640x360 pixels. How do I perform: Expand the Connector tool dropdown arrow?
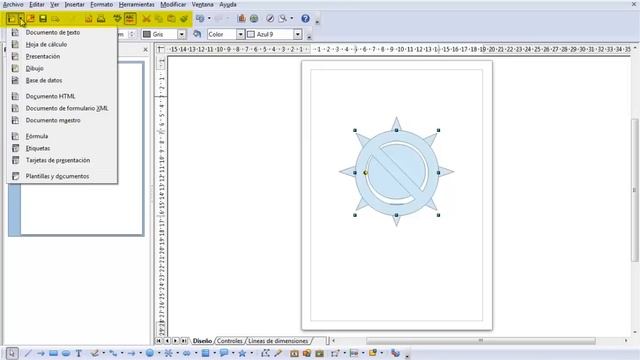coord(122,353)
